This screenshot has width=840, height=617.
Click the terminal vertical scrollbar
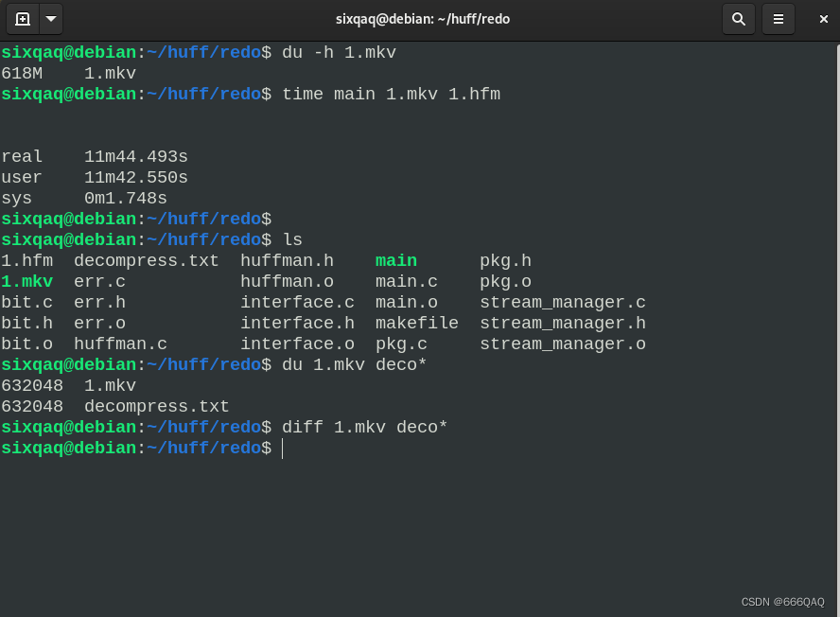click(x=837, y=329)
